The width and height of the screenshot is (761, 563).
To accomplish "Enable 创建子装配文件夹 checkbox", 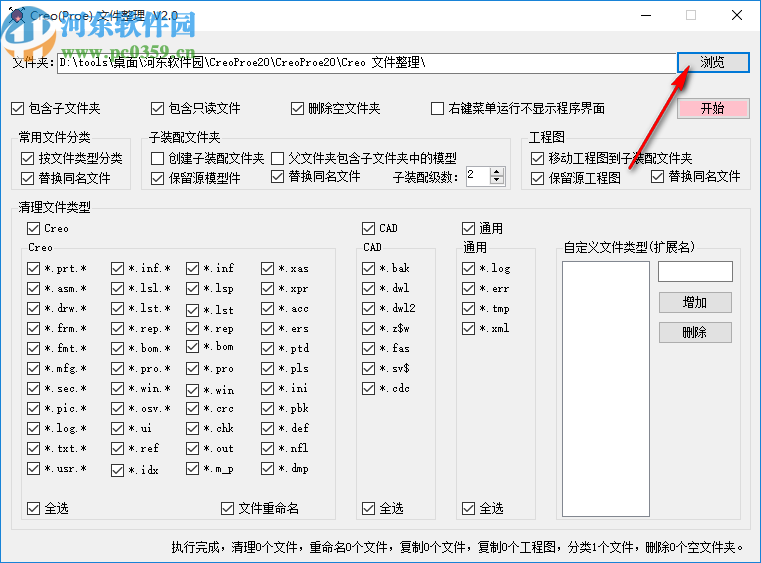I will 157,158.
